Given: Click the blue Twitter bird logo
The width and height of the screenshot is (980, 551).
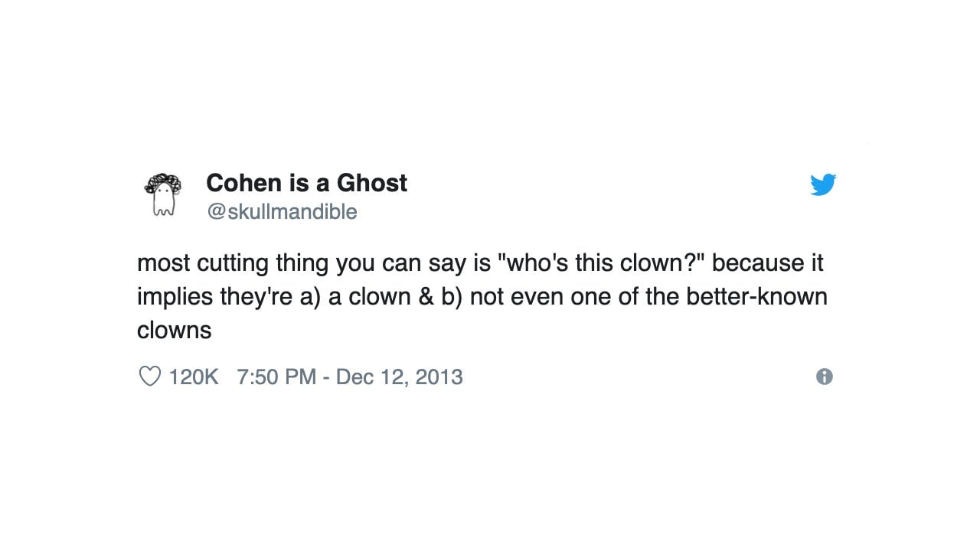Looking at the screenshot, I should tap(823, 184).
